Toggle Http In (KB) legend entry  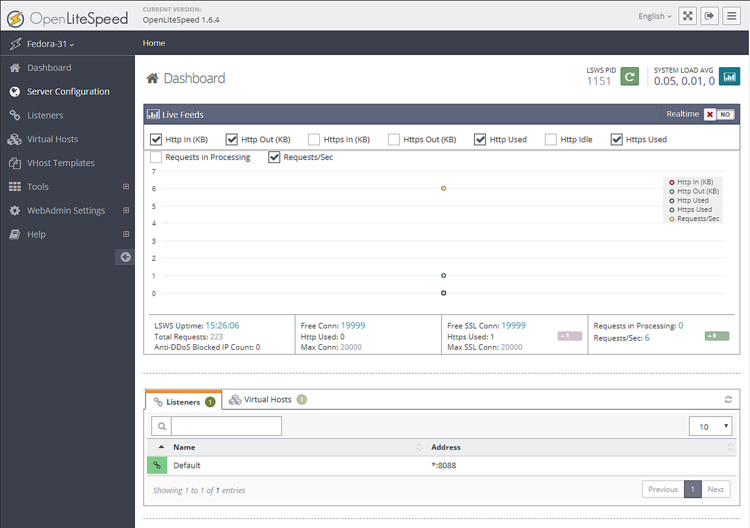tap(694, 182)
